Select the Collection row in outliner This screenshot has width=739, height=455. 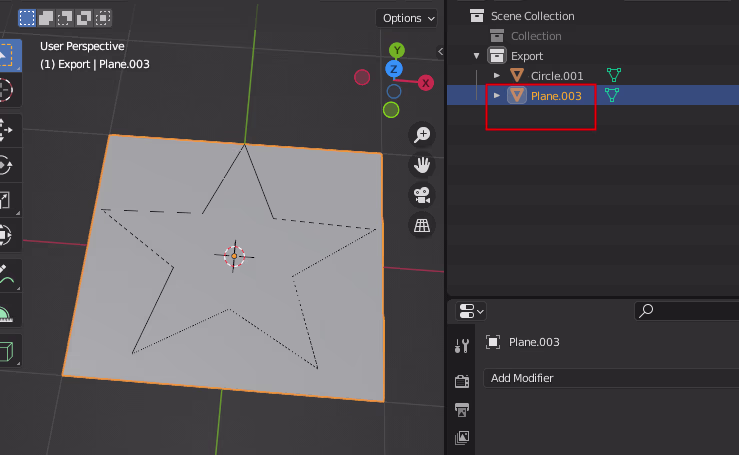(x=536, y=36)
